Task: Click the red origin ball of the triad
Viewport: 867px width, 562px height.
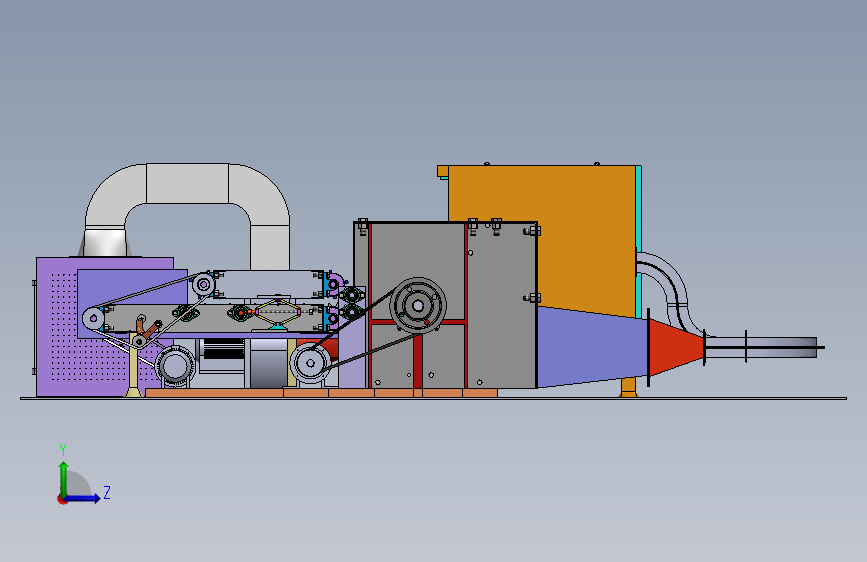Action: 62,499
